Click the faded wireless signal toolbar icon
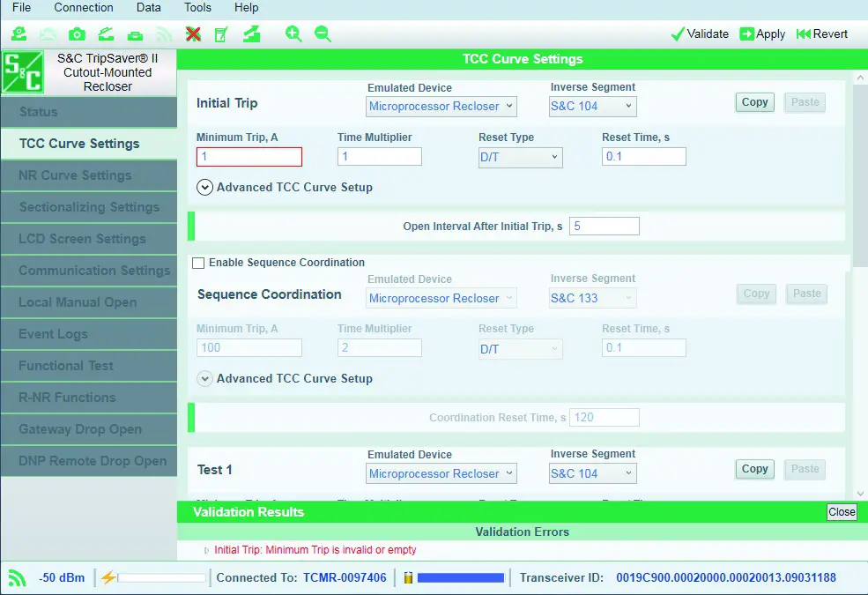This screenshot has width=868, height=595. [164, 34]
